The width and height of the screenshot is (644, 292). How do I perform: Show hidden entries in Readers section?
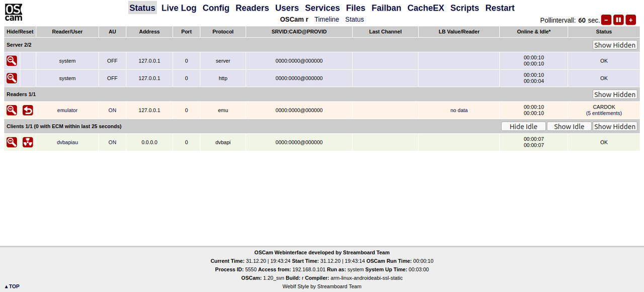coord(615,94)
